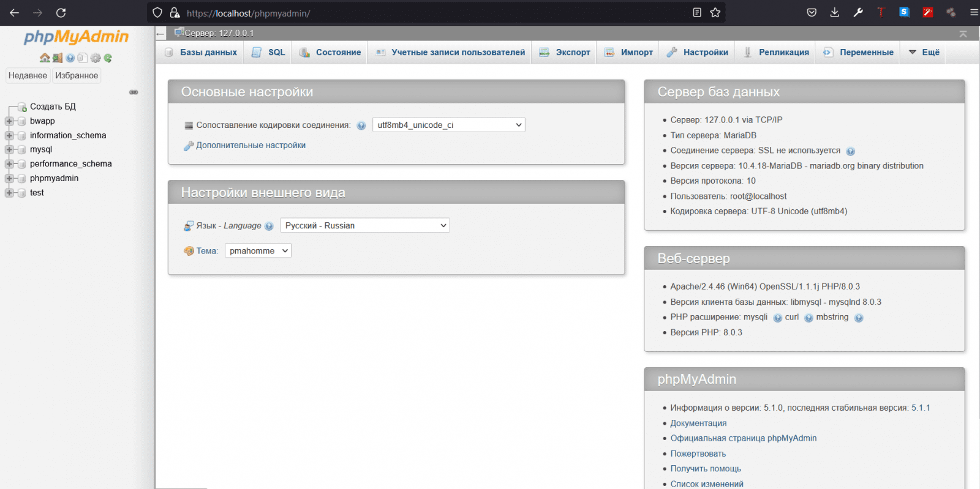Image resolution: width=980 pixels, height=489 pixels.
Task: Click the red magic wand extension icon
Action: (928, 12)
